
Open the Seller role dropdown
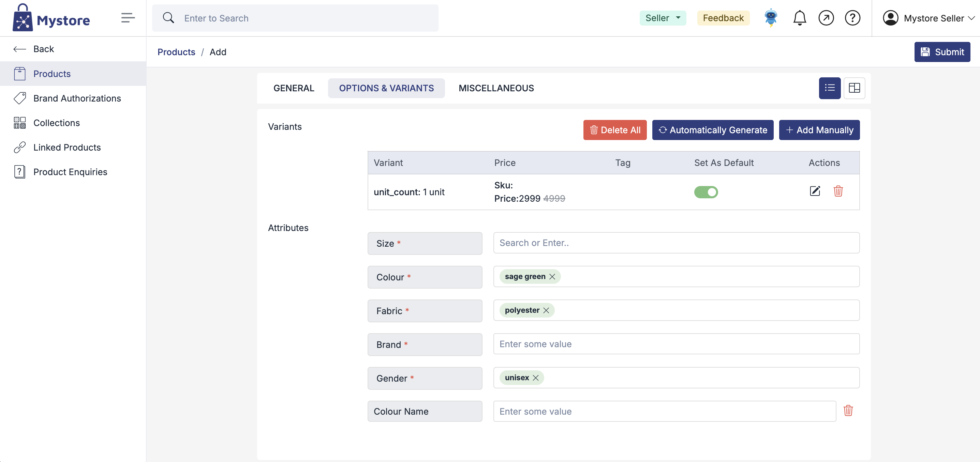pos(662,18)
